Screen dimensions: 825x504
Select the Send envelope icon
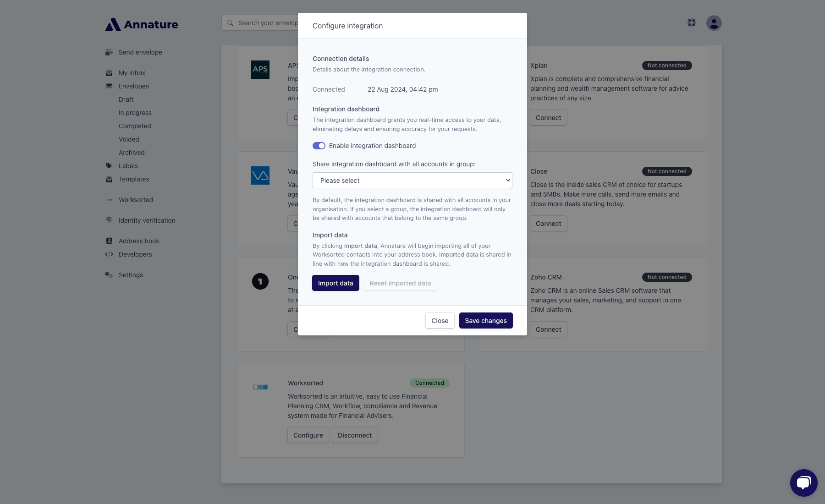click(109, 52)
